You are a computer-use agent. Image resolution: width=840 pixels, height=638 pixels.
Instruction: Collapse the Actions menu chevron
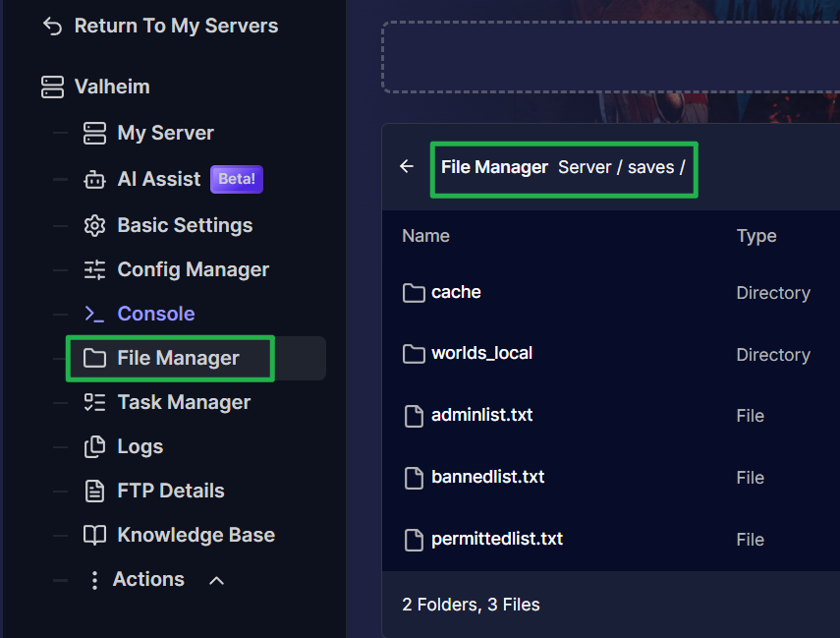pyautogui.click(x=216, y=580)
